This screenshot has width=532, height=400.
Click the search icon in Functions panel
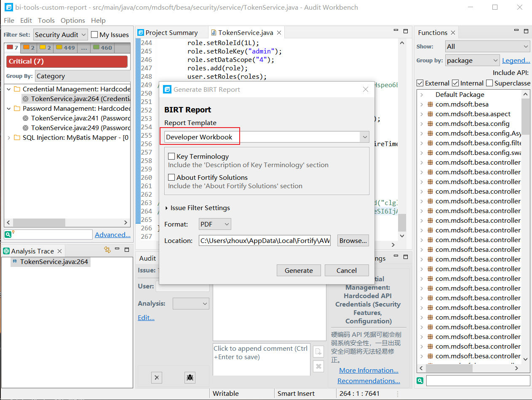(420, 381)
